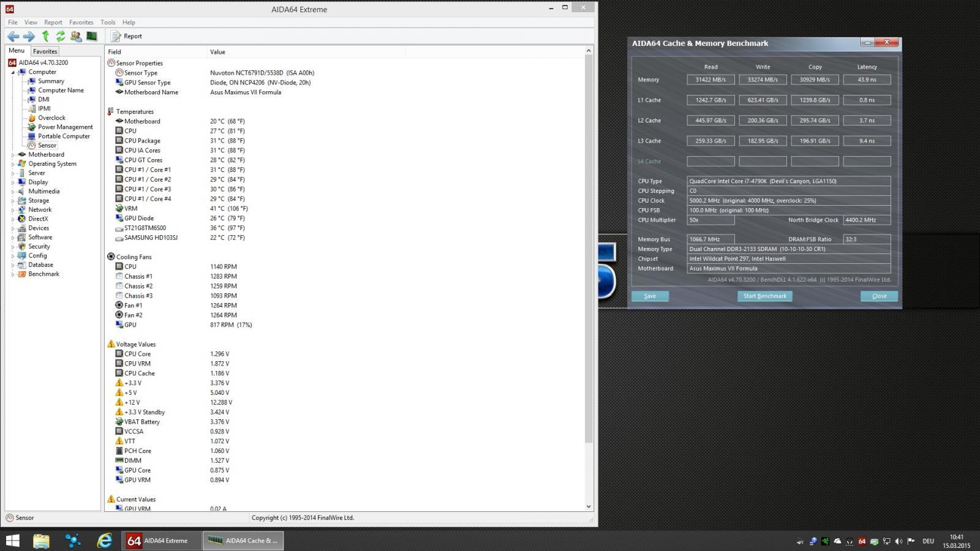Expand the Operating System tree node
This screenshot has height=551, width=980.
[12, 164]
